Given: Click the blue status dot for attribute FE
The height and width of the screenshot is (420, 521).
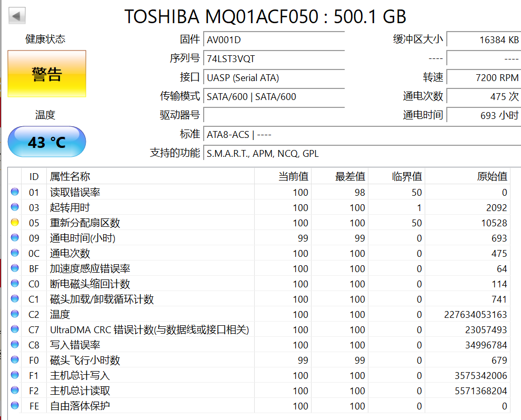Looking at the screenshot, I should tap(15, 406).
